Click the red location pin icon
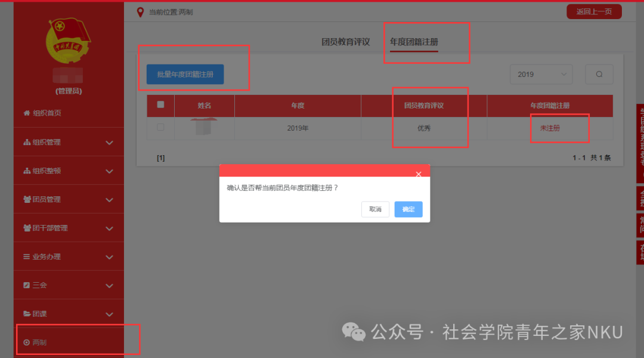Viewport: 644px width, 358px height. coord(140,12)
